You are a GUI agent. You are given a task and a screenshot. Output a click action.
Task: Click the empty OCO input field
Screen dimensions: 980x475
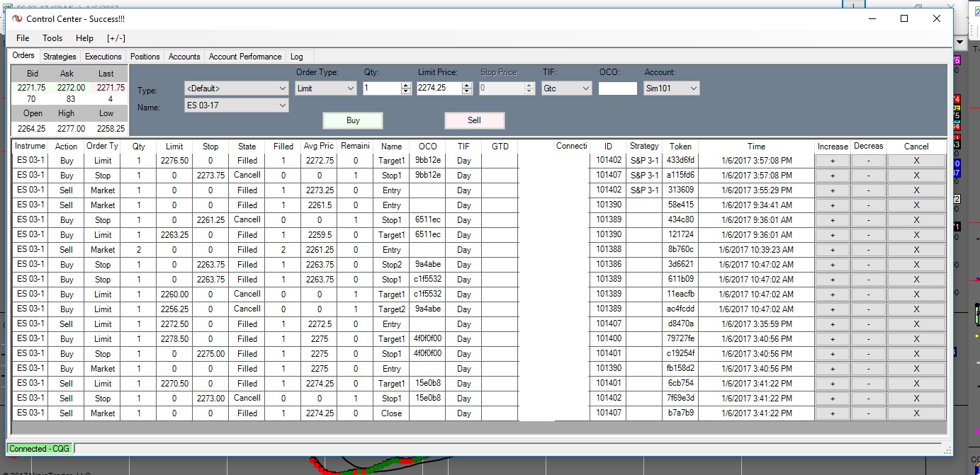pos(618,88)
